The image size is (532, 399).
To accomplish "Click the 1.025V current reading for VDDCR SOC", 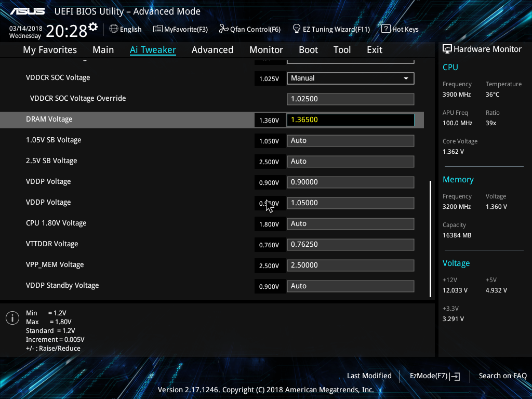I will (x=270, y=79).
